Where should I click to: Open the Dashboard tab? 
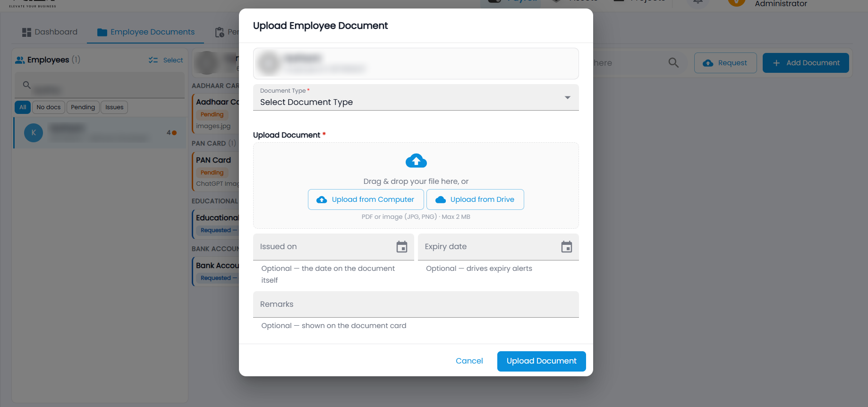[50, 32]
